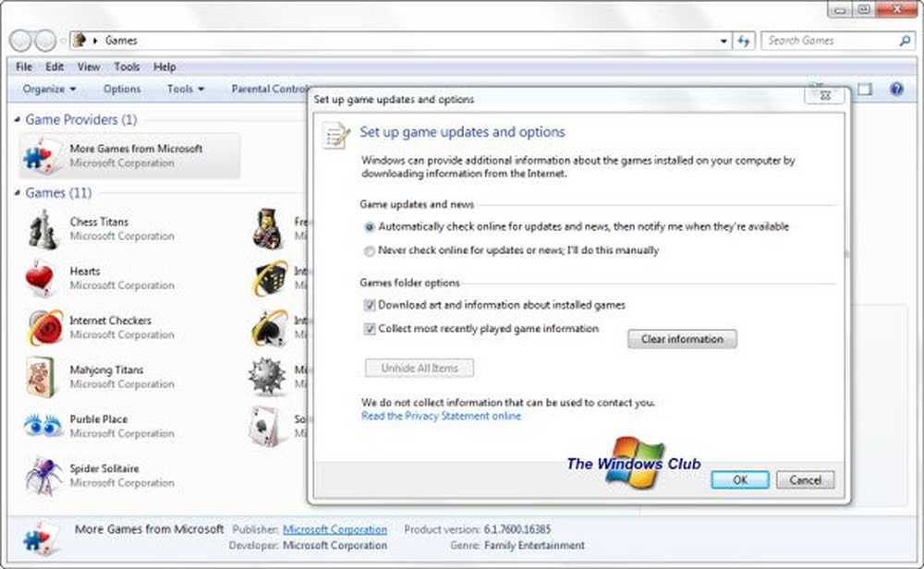
Task: Open Read the Privacy Statement online link
Action: pos(441,416)
